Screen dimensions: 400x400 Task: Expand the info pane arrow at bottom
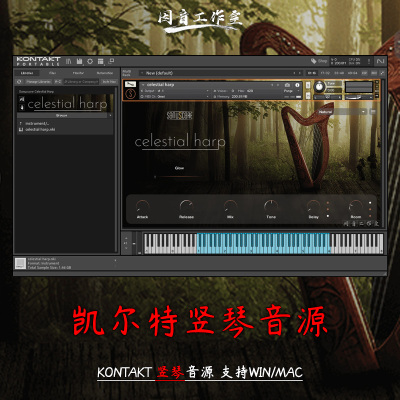[116, 260]
